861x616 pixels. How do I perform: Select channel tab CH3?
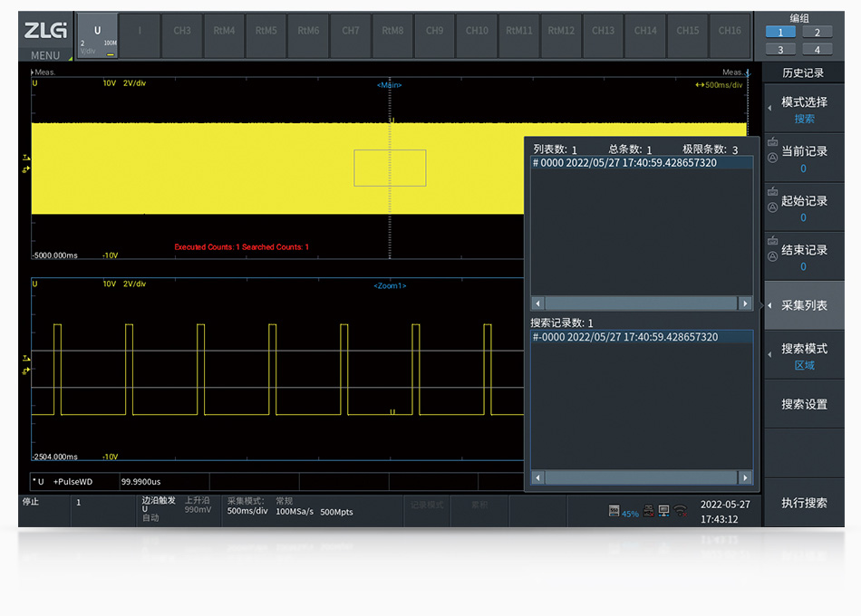tap(182, 35)
